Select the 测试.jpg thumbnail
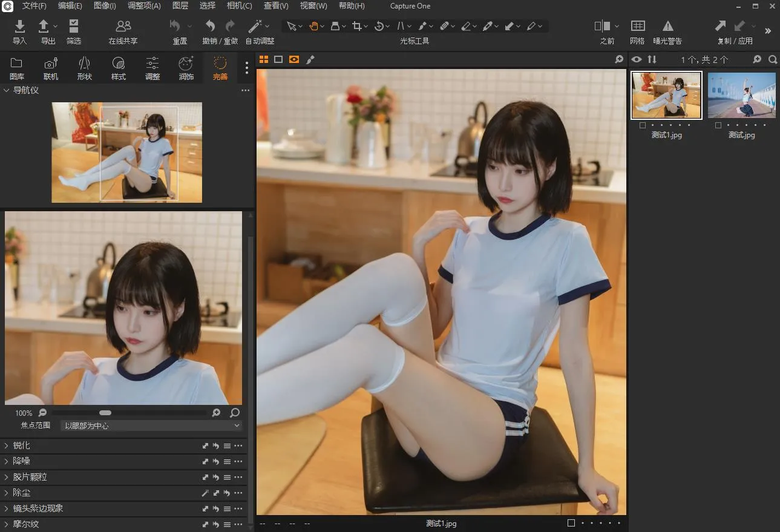The height and width of the screenshot is (532, 780). coord(741,96)
